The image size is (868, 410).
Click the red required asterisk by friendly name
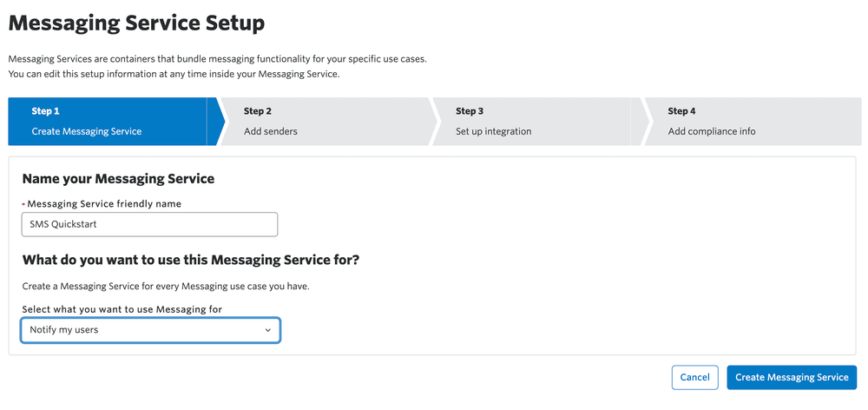coord(23,204)
